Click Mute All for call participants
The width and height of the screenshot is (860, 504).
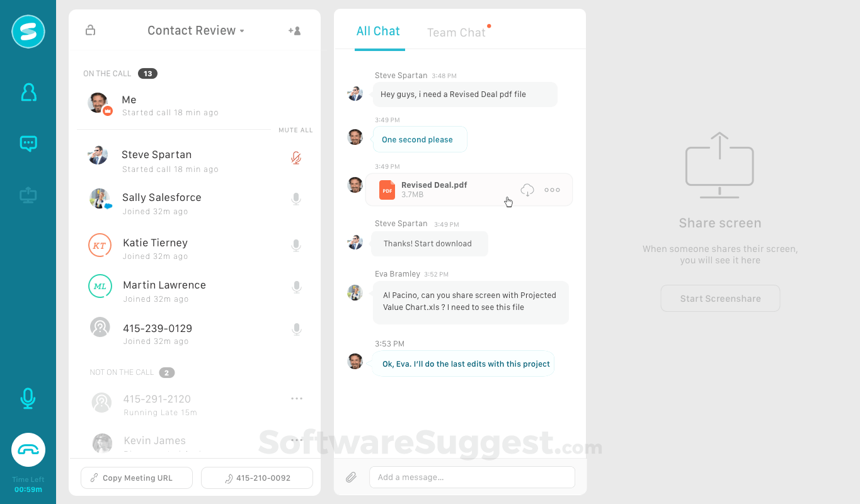(295, 130)
